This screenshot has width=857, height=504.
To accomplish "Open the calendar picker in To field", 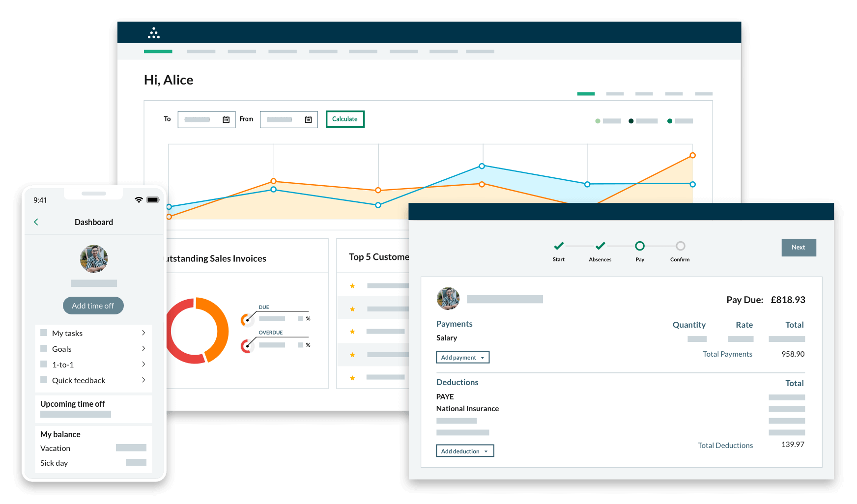I will point(226,119).
